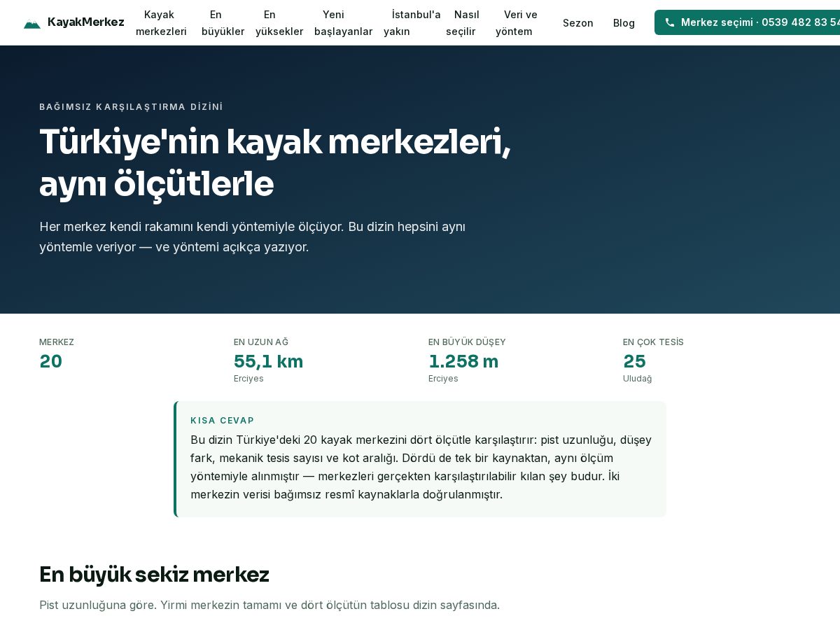
Task: Click the EN BÜYÜK DÜŞEY label
Action: [x=467, y=342]
